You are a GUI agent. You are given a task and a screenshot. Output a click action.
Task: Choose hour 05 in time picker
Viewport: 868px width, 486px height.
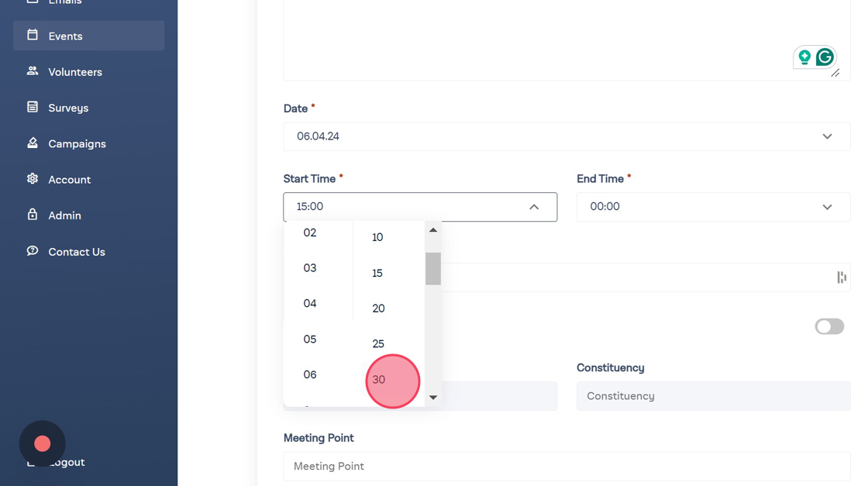click(310, 340)
